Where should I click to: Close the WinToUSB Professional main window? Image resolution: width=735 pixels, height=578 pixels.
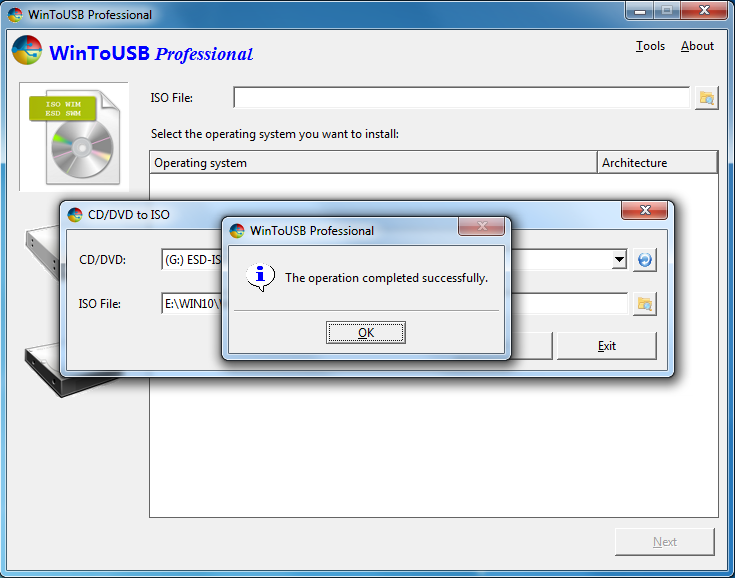pyautogui.click(x=704, y=10)
